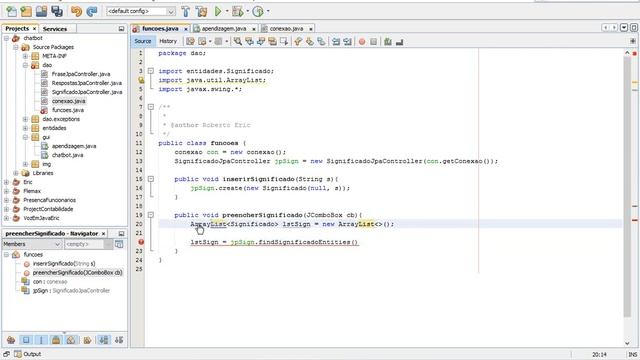This screenshot has height=360, width=640.
Task: Expand the META-INF package
Action: pos(25,56)
